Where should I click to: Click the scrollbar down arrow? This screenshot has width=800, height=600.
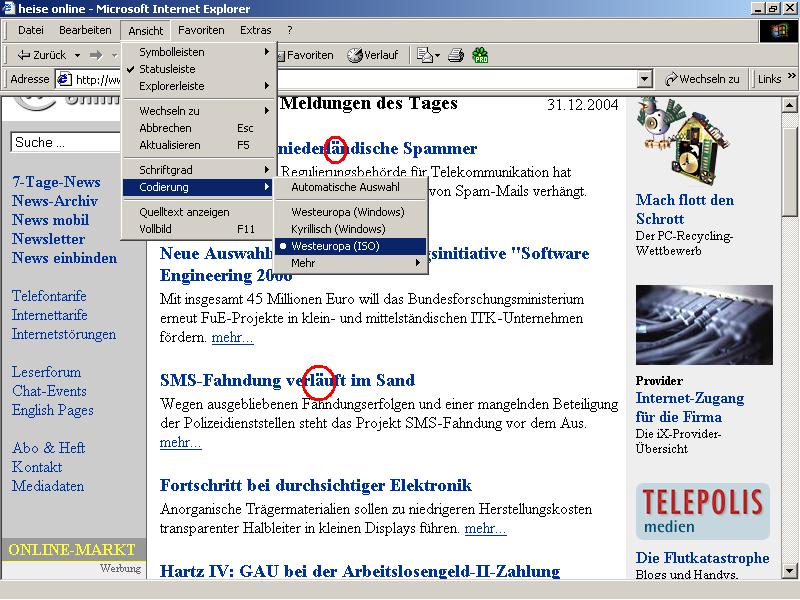click(789, 571)
